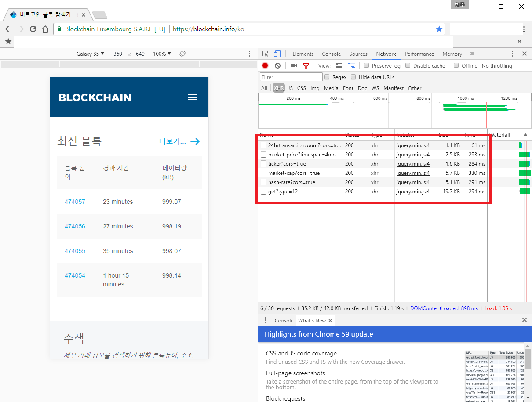Image resolution: width=532 pixels, height=402 pixels.
Task: Click the browser forward arrow
Action: (21, 29)
